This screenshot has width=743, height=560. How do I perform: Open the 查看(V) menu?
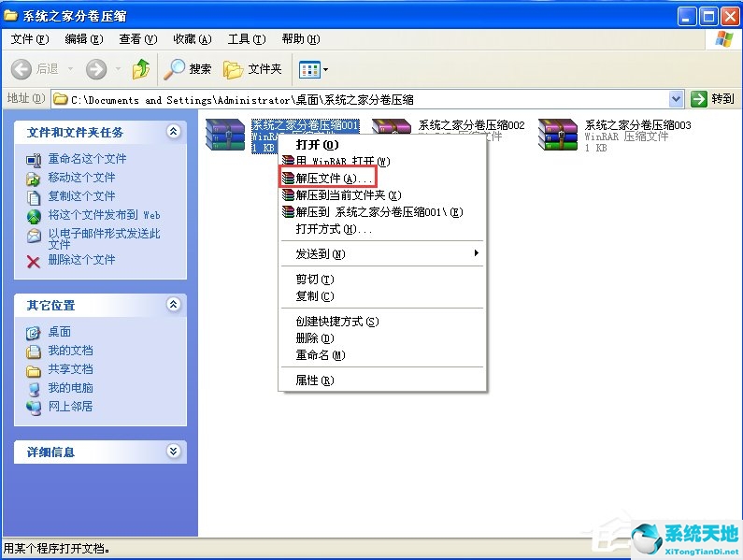click(x=138, y=39)
